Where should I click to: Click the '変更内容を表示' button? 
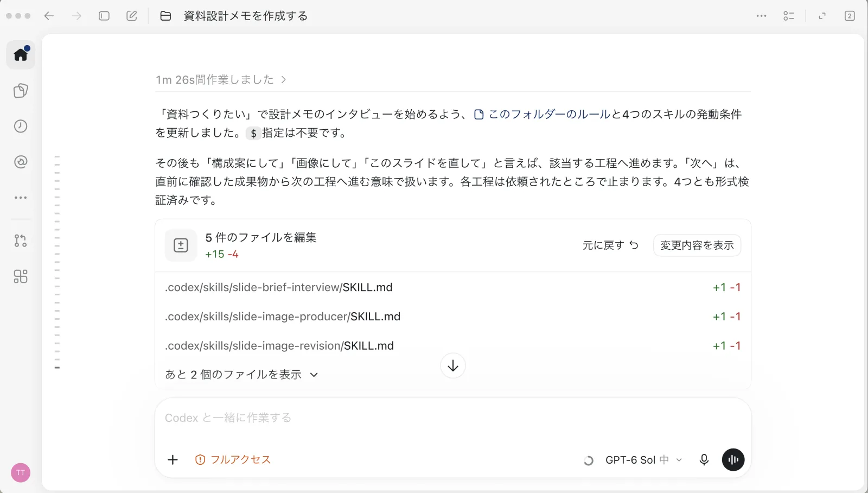pyautogui.click(x=697, y=245)
